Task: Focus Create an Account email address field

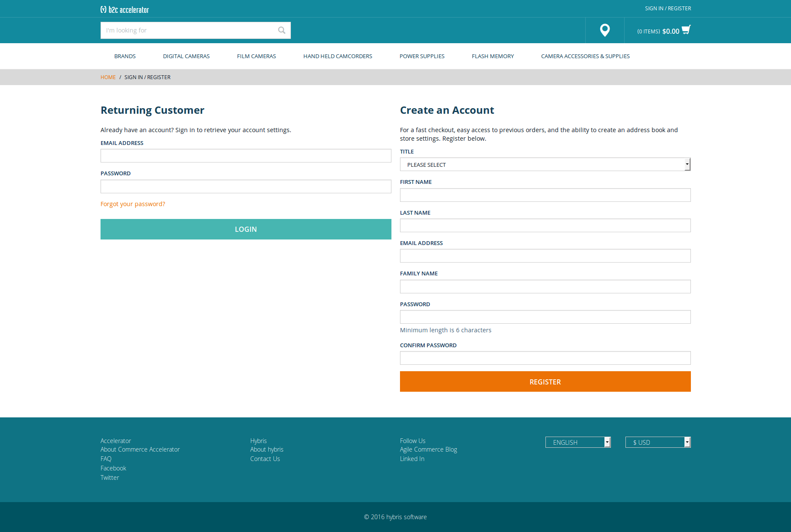Action: tap(545, 256)
